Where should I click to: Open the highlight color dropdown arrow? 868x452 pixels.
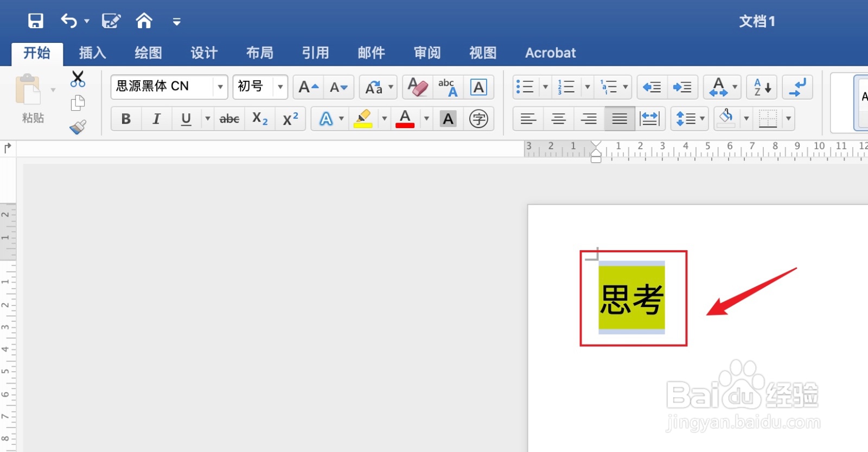click(384, 118)
